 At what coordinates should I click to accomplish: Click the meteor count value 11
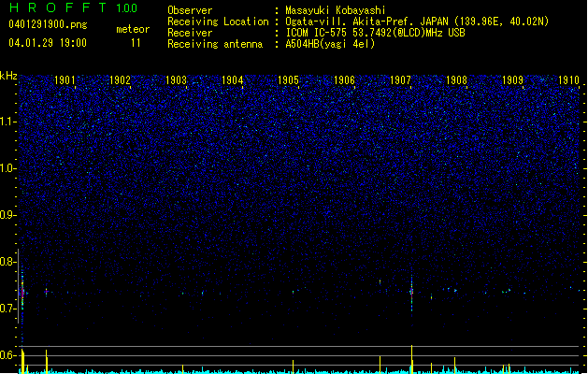point(136,43)
